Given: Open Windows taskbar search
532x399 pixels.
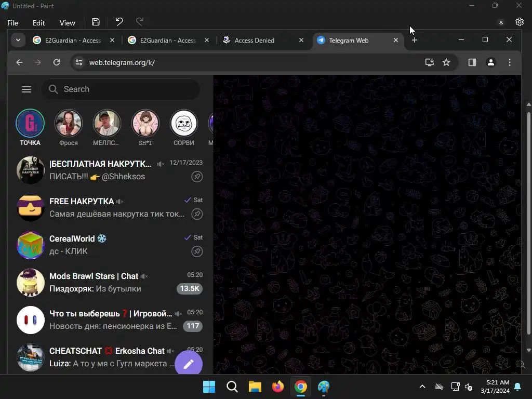Looking at the screenshot, I should (x=232, y=387).
